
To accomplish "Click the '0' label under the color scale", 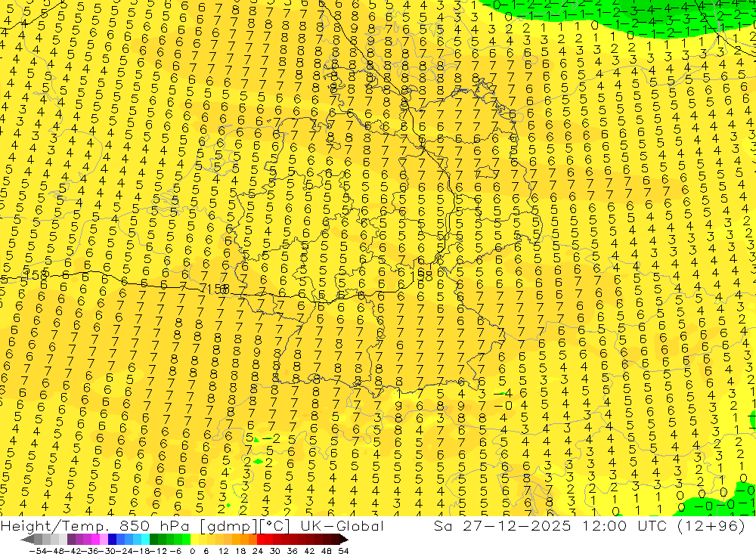I will [x=192, y=551].
